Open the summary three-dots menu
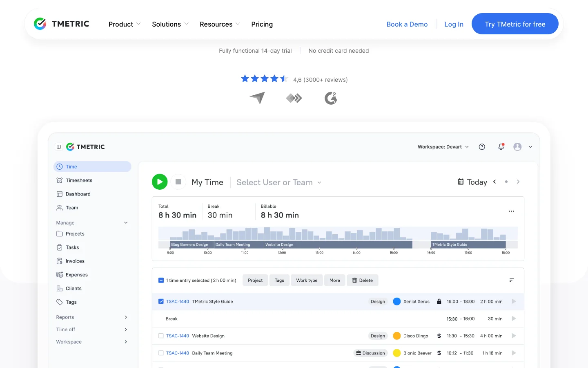 [x=511, y=211]
